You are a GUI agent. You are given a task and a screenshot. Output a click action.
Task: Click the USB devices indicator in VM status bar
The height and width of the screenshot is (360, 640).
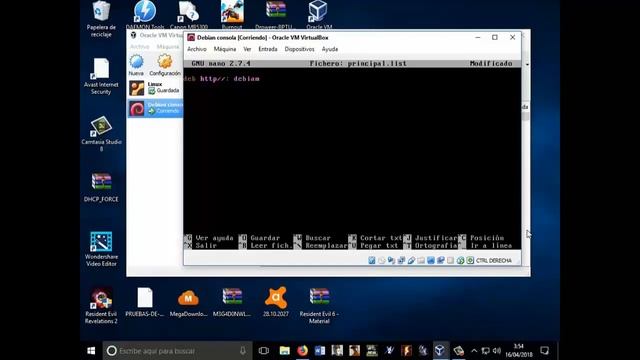411,260
